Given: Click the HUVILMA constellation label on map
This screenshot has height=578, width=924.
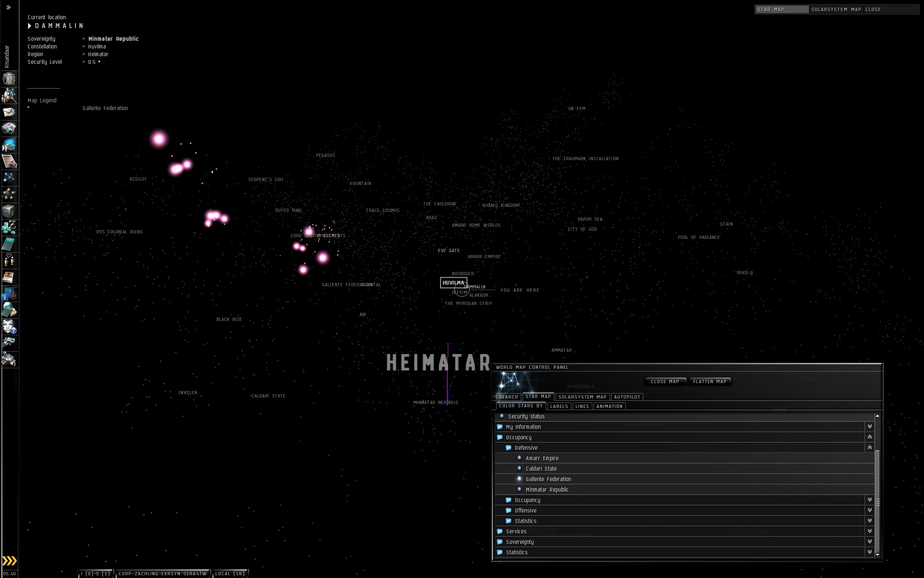Looking at the screenshot, I should [x=454, y=283].
